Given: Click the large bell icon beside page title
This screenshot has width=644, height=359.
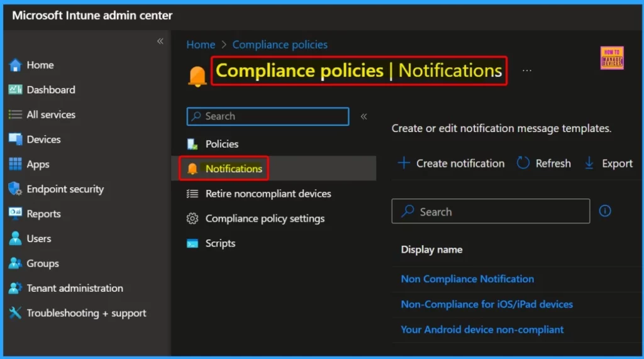Looking at the screenshot, I should [197, 76].
